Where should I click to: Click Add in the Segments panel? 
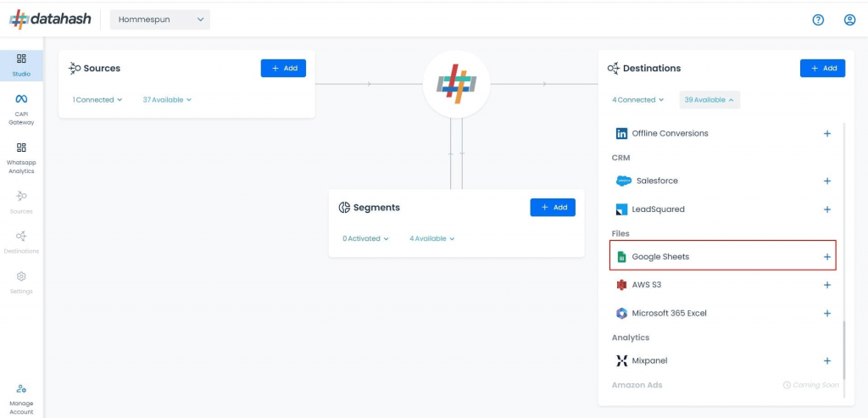553,207
